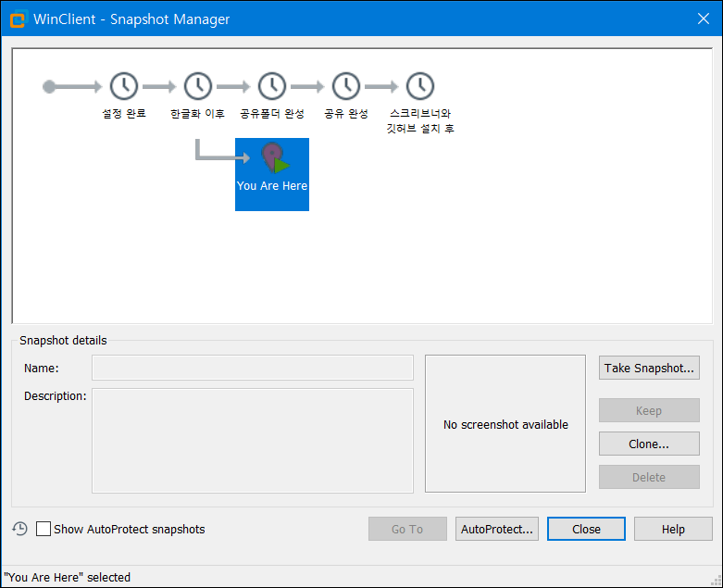
Task: Click the VMware logo in title bar
Action: click(x=18, y=19)
